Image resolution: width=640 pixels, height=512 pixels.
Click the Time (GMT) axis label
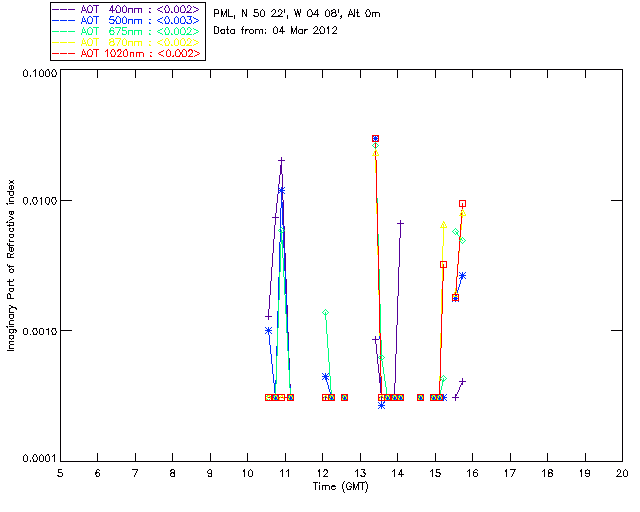tap(341, 487)
